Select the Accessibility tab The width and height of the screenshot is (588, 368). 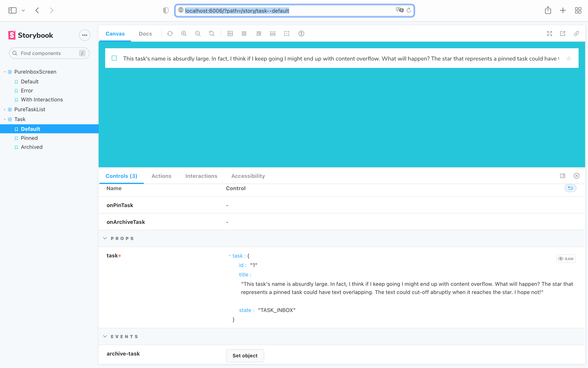(x=248, y=176)
